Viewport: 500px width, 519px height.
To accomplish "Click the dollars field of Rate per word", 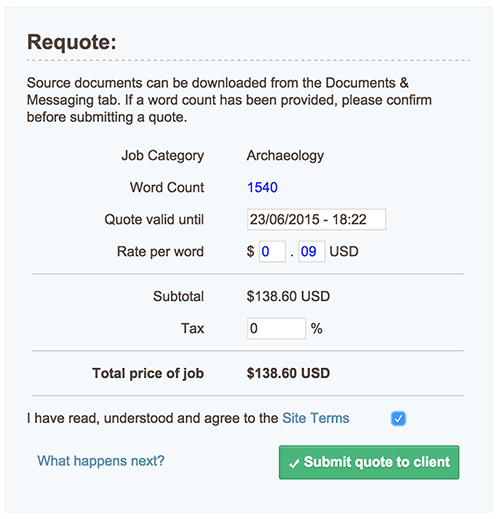I will [x=272, y=251].
